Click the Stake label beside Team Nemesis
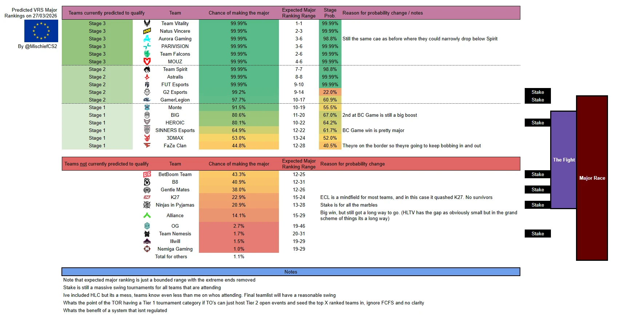 tap(537, 234)
